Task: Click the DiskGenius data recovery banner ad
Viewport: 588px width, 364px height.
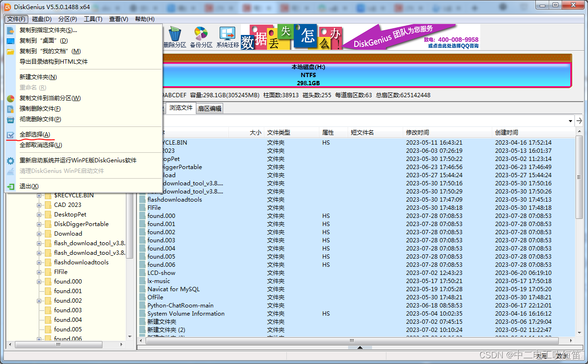Action: pos(360,37)
